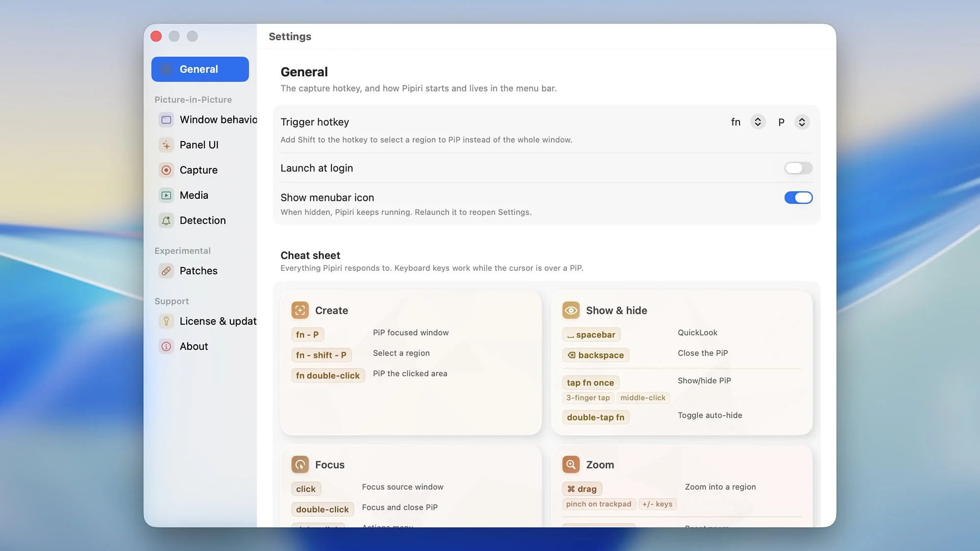980x551 pixels.
Task: Click the 'Focus and close PiP' description
Action: 400,507
